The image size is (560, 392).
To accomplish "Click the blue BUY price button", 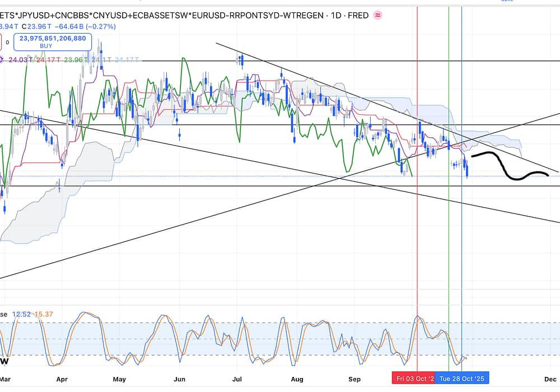I will pos(52,42).
